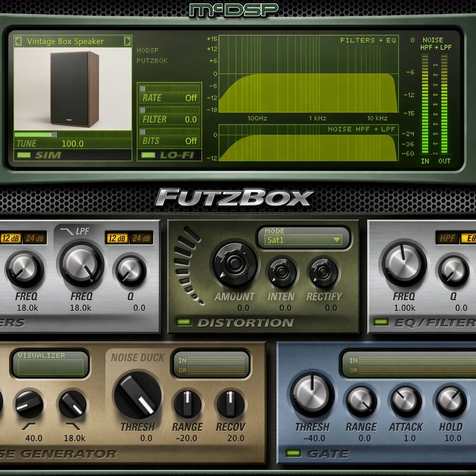476x476 pixels.
Task: Select 12 dB slope for HPF filter
Action: (x=11, y=238)
